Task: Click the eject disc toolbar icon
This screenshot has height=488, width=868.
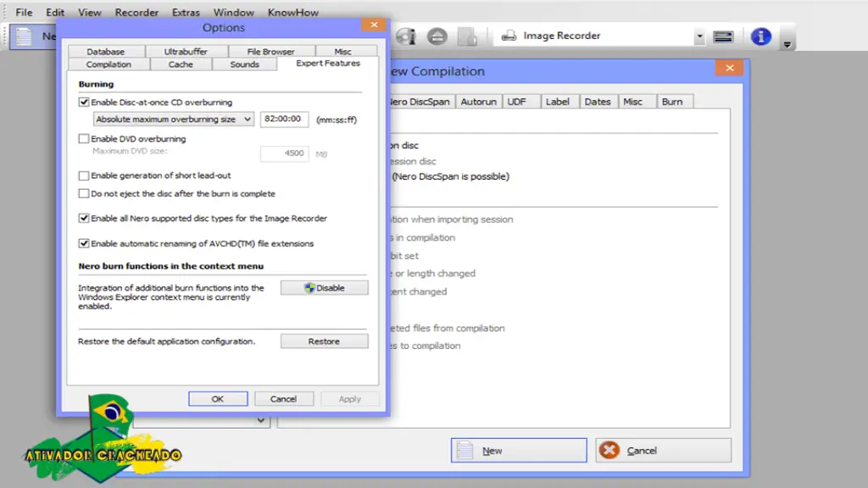Action: pos(437,36)
